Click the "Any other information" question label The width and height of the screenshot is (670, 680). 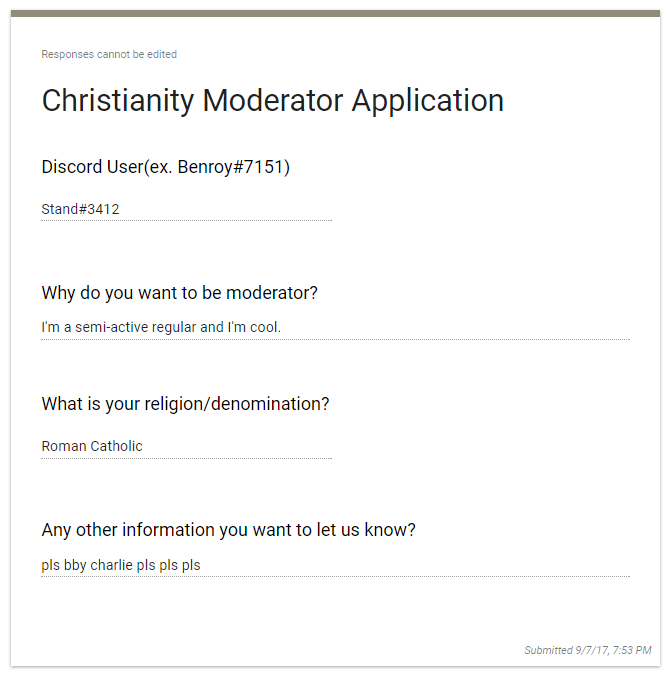228,530
